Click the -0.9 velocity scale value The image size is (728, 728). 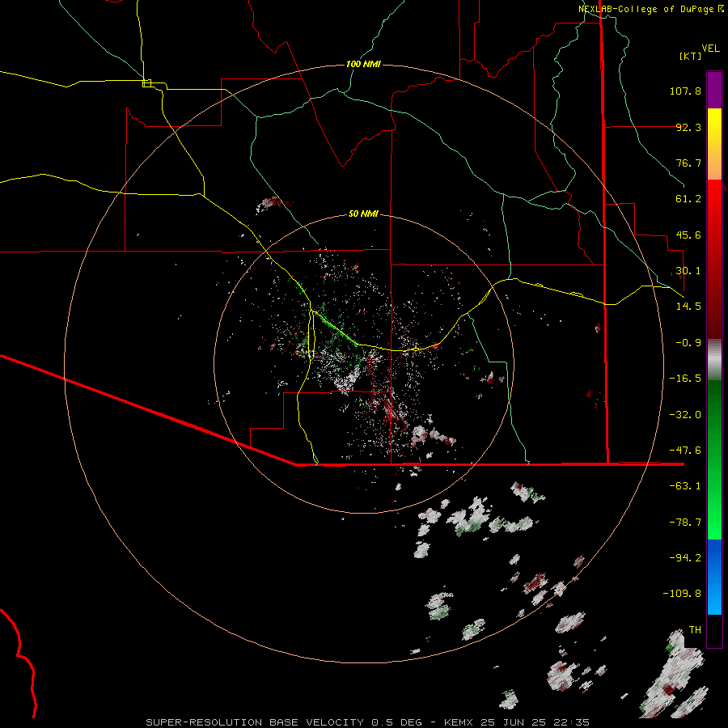pos(688,343)
